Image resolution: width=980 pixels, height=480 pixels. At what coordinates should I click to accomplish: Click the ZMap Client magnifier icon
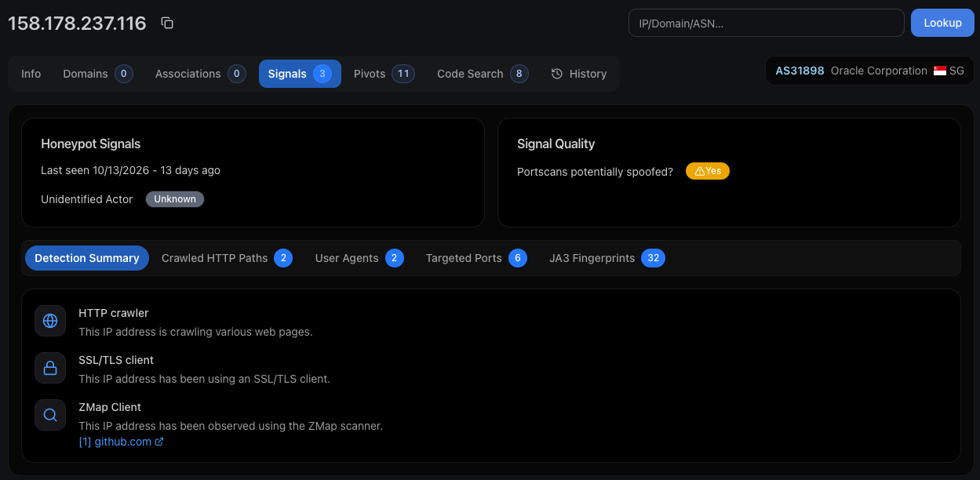(x=50, y=415)
